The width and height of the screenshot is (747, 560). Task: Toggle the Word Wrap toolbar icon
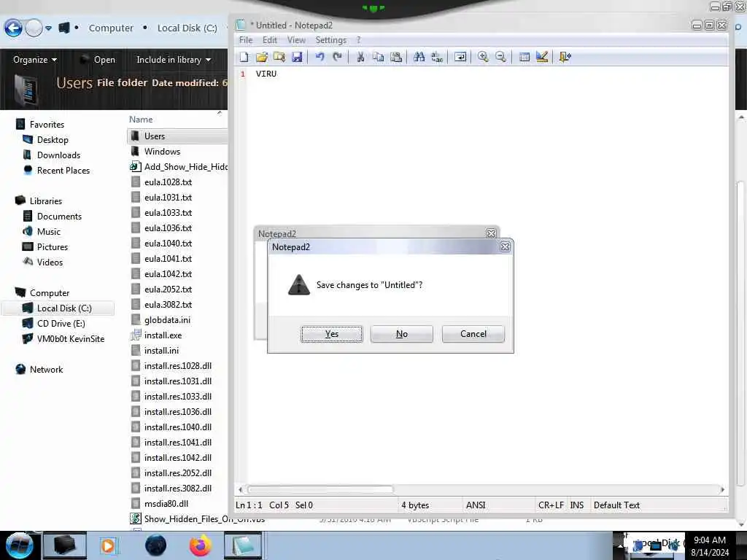460,57
